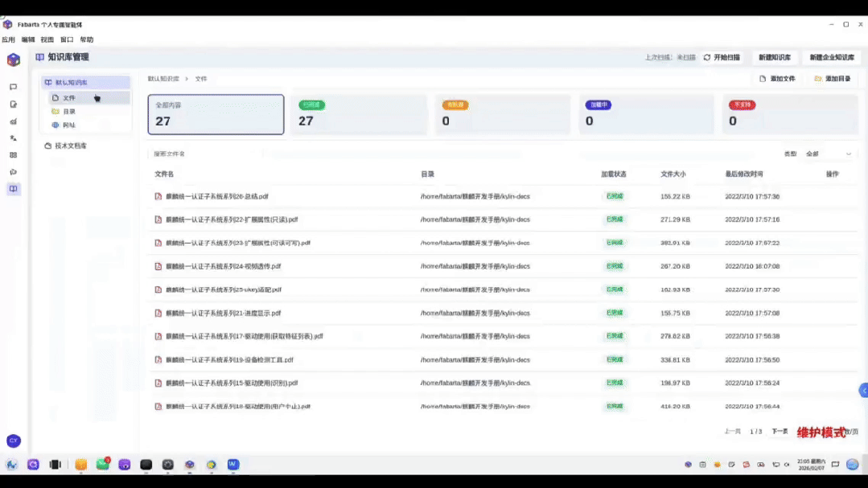This screenshot has width=868, height=488.
Task: Select the knowledge base book icon in sidebar
Action: click(x=13, y=189)
